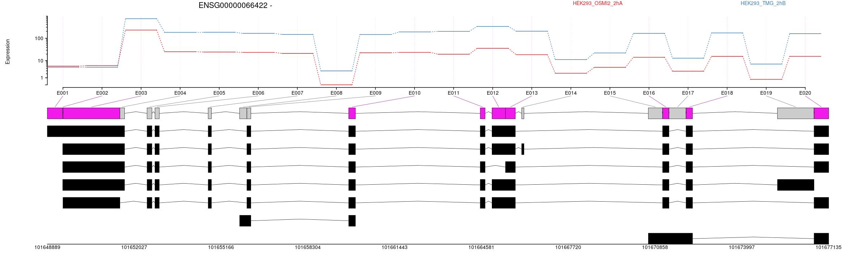This screenshot has height=253, width=868.
Task: Click the y-axis tick label 100
Action: (39, 38)
